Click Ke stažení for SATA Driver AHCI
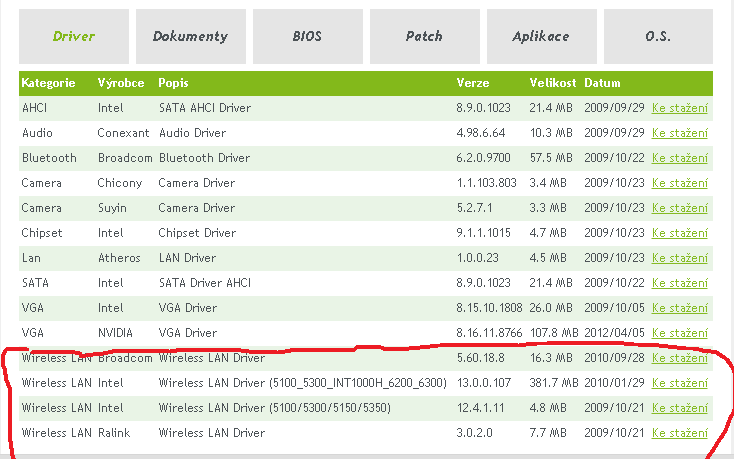 pyautogui.click(x=679, y=283)
